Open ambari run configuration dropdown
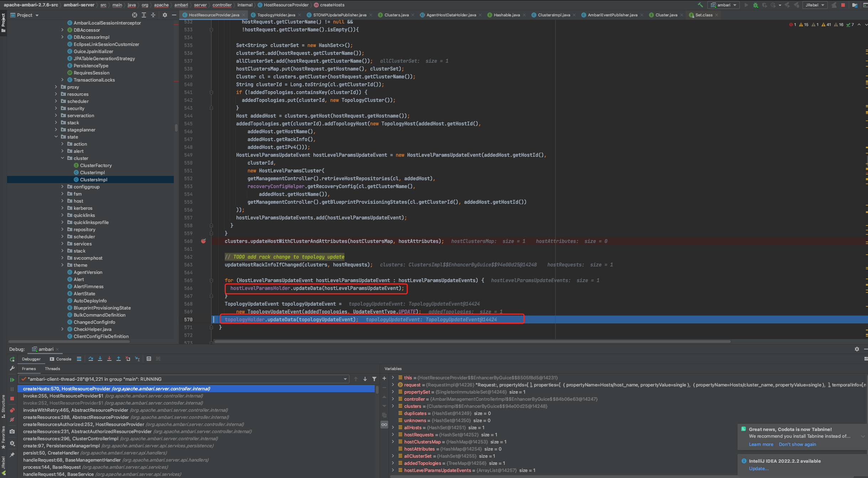The height and width of the screenshot is (478, 868). click(x=723, y=5)
